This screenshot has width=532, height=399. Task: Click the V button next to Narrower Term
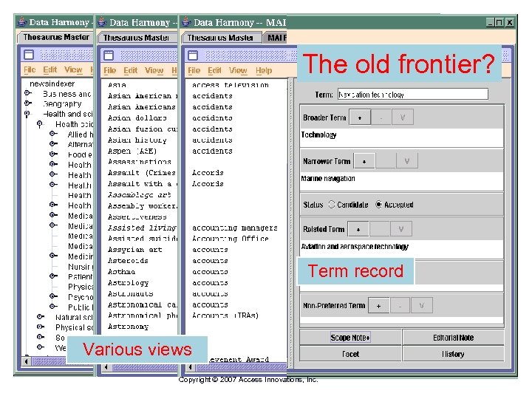407,161
